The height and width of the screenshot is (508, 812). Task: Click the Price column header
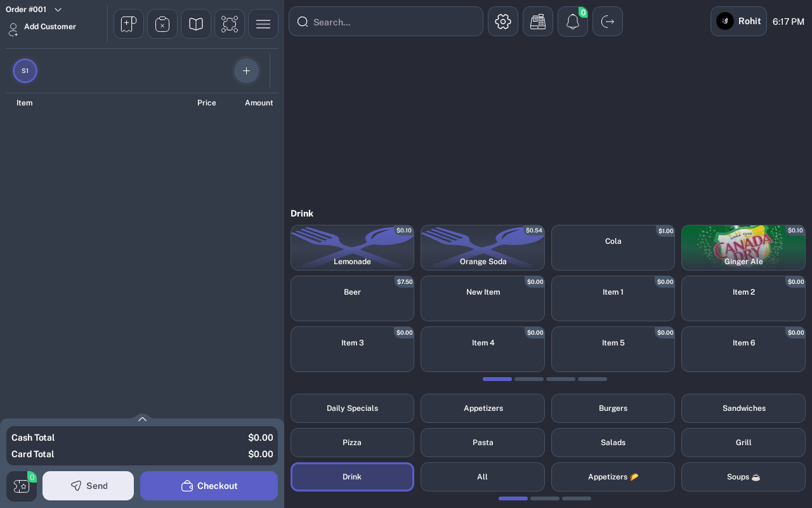coord(207,103)
